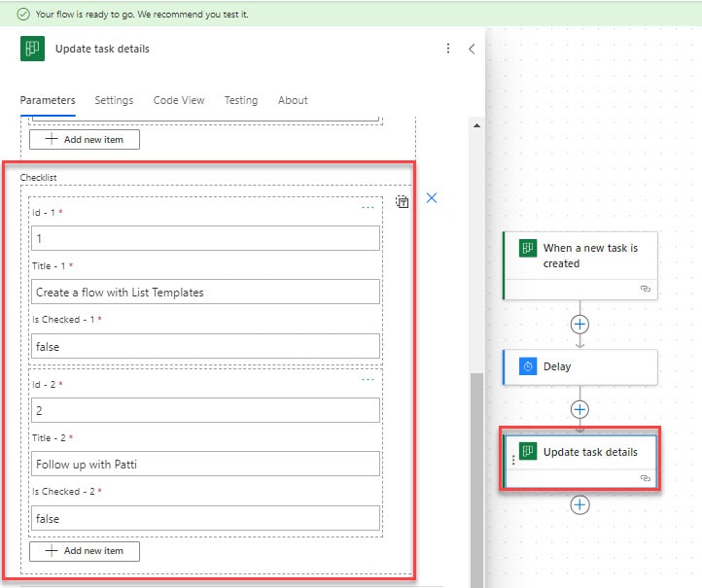Select the Delay action card
The height and width of the screenshot is (588, 702).
pyautogui.click(x=580, y=367)
